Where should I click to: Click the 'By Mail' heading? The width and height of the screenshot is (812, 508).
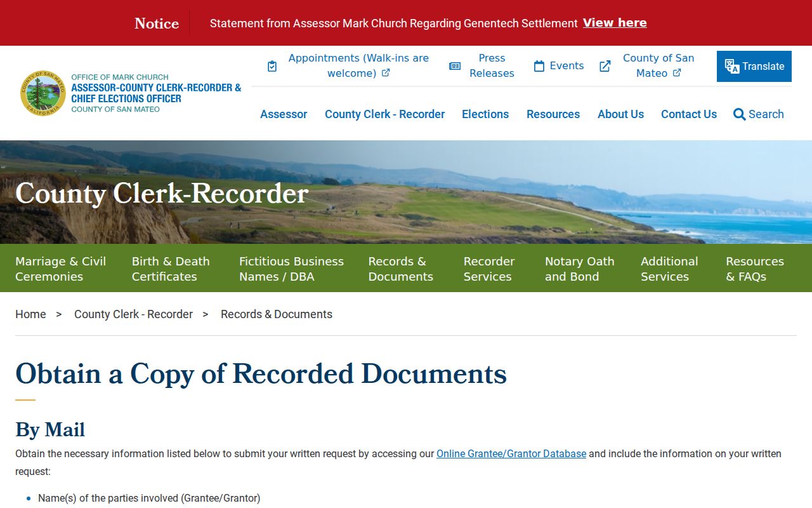50,430
